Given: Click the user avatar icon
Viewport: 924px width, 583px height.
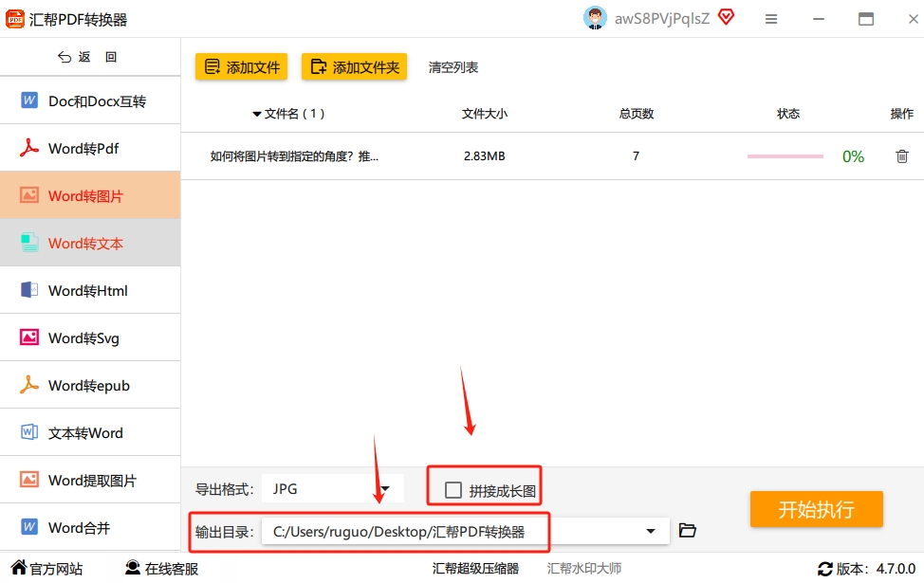Looking at the screenshot, I should tap(595, 18).
